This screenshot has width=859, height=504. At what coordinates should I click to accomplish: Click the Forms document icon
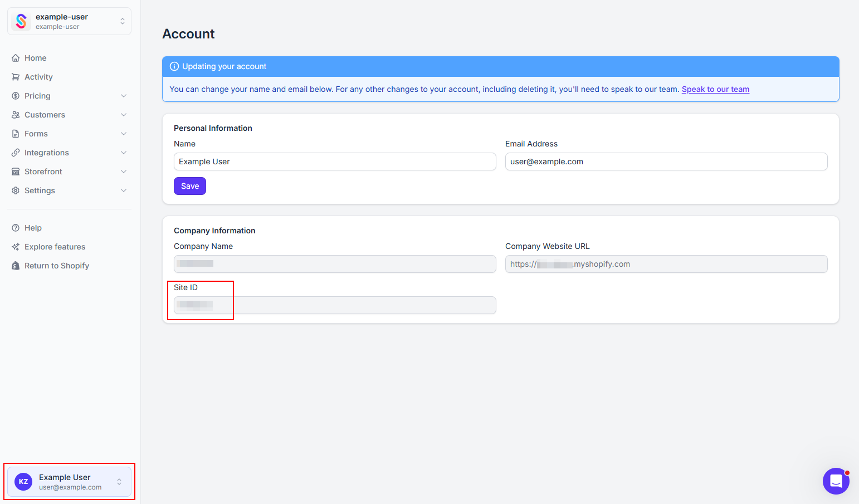coord(16,134)
